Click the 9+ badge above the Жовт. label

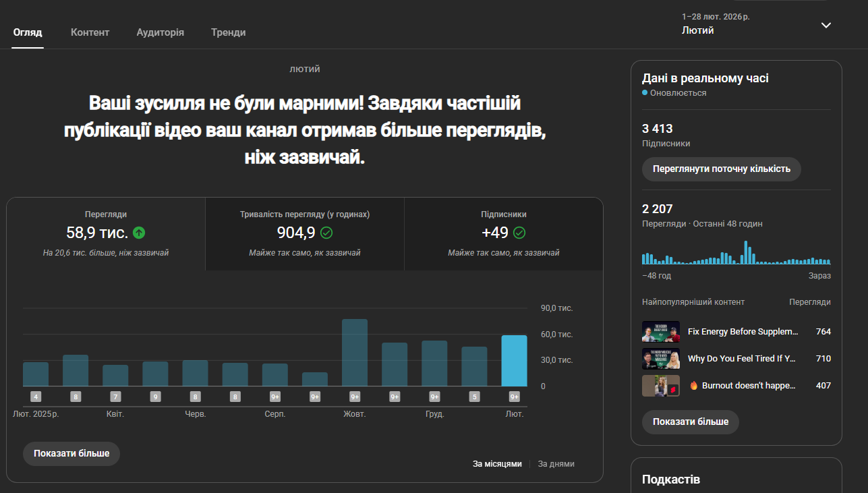355,397
